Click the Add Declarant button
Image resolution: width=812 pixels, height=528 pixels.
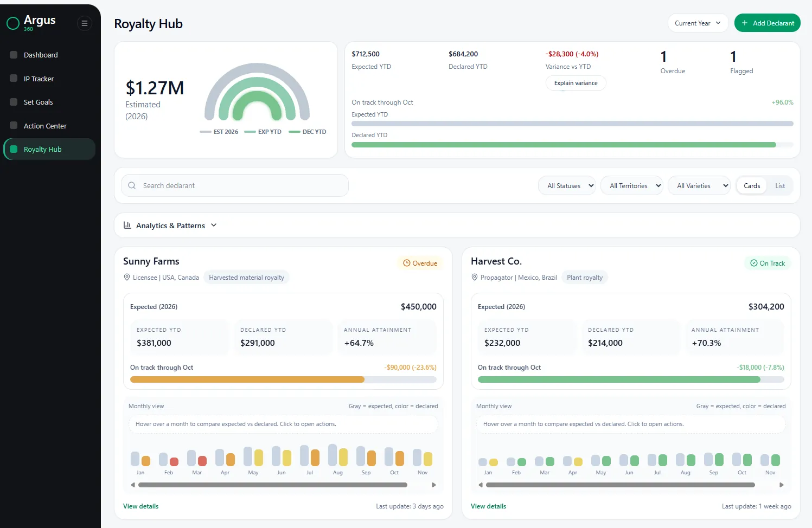pyautogui.click(x=767, y=23)
